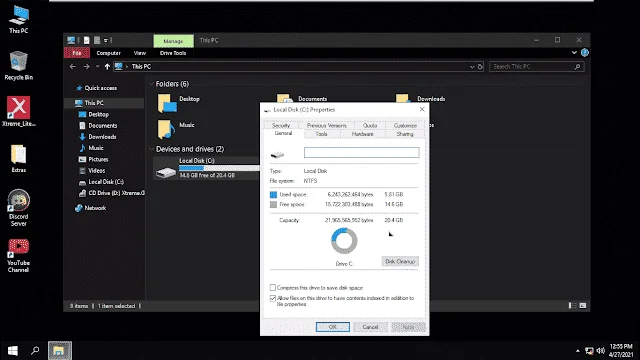The image size is (640, 360).
Task: Open the Quota tab in Properties
Action: pyautogui.click(x=370, y=126)
